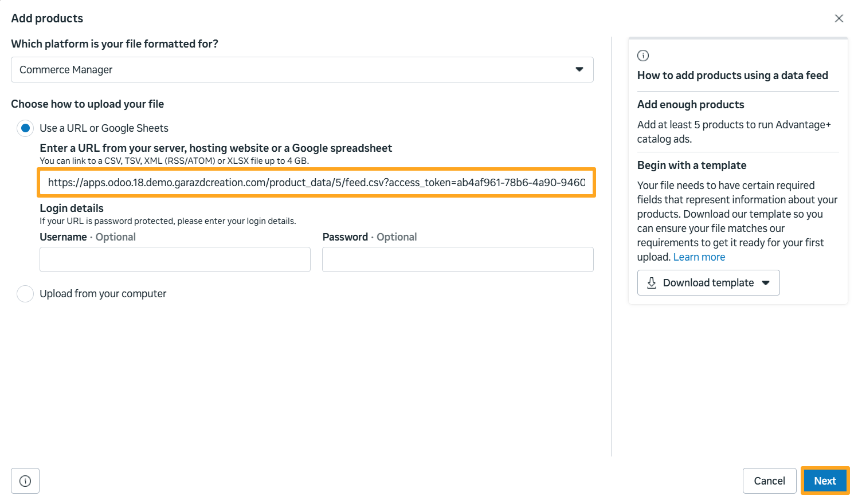Click 'Login details' heading

[x=72, y=208]
